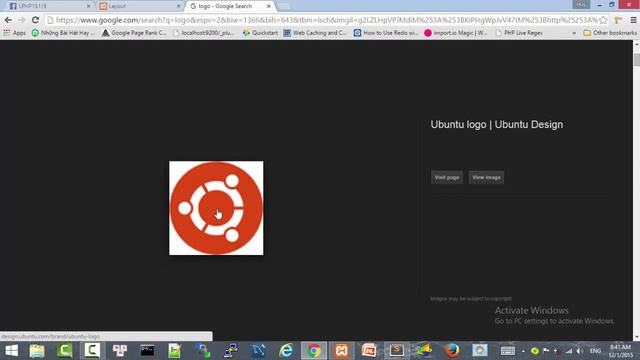This screenshot has width=640, height=360.
Task: Open the PowerPoint taskbar icon
Action: [369, 351]
